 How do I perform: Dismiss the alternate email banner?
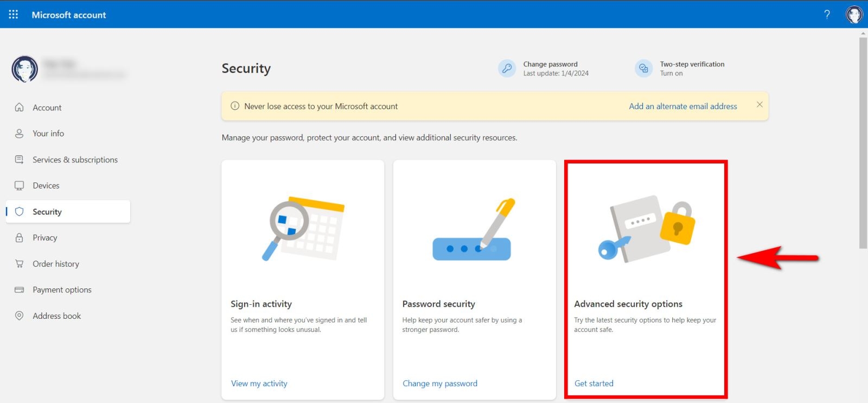click(759, 104)
